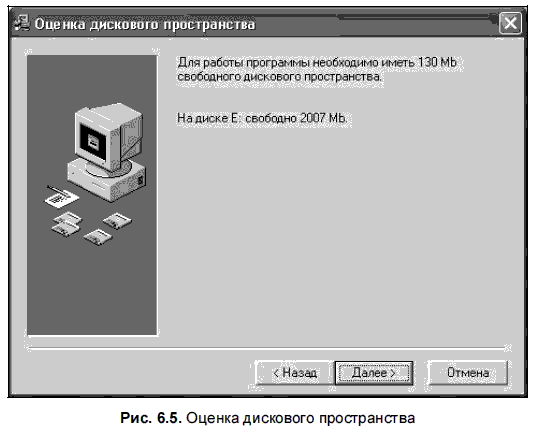Close the Оценка дискового пространства dialog
Viewport: 535px width, 430px height.
(510, 23)
